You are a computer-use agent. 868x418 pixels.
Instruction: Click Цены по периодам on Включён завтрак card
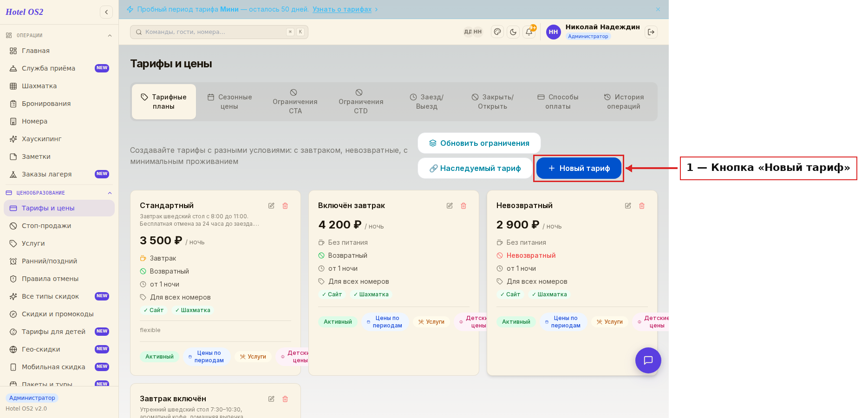click(385, 322)
